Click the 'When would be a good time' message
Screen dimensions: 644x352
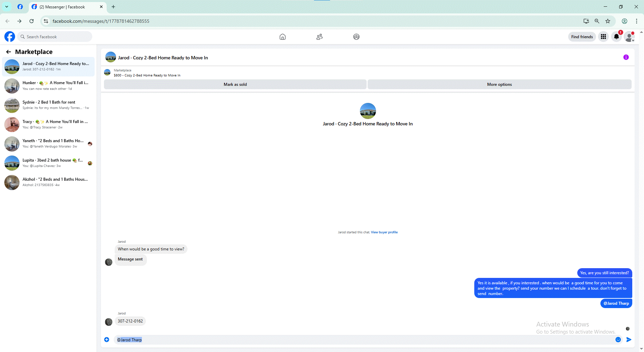(x=151, y=249)
